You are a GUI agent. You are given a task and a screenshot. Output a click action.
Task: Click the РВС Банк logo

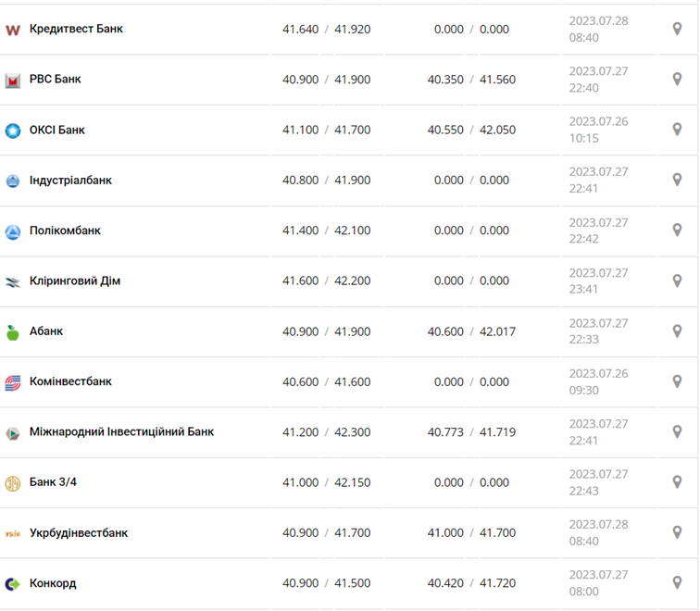click(x=13, y=81)
